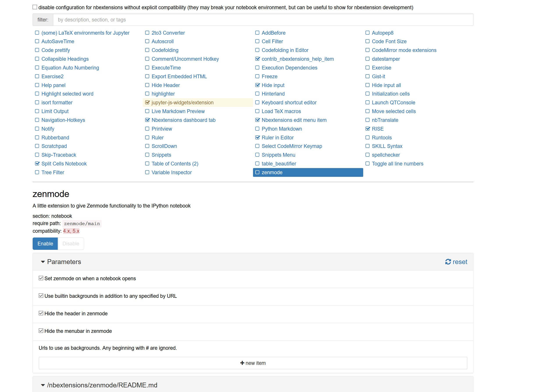The width and height of the screenshot is (554, 392).
Task: Click the reset icon in Parameters panel
Action: pos(448,262)
